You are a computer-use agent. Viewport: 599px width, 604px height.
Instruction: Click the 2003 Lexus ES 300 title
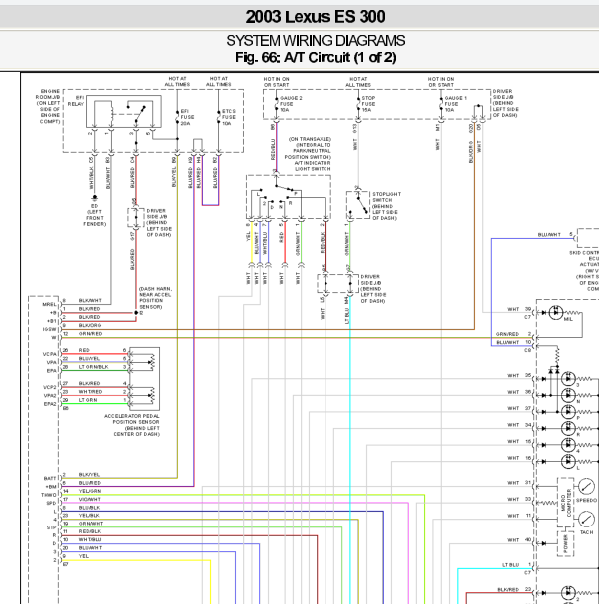[x=315, y=17]
